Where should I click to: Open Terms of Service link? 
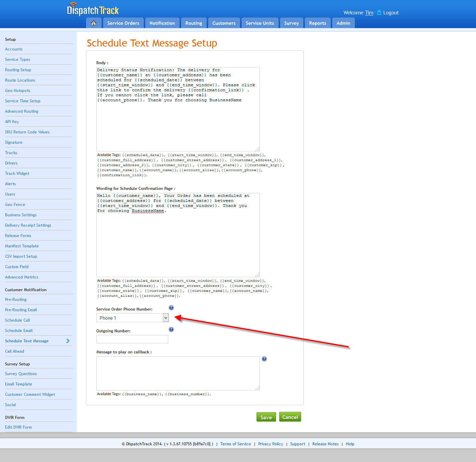235,444
